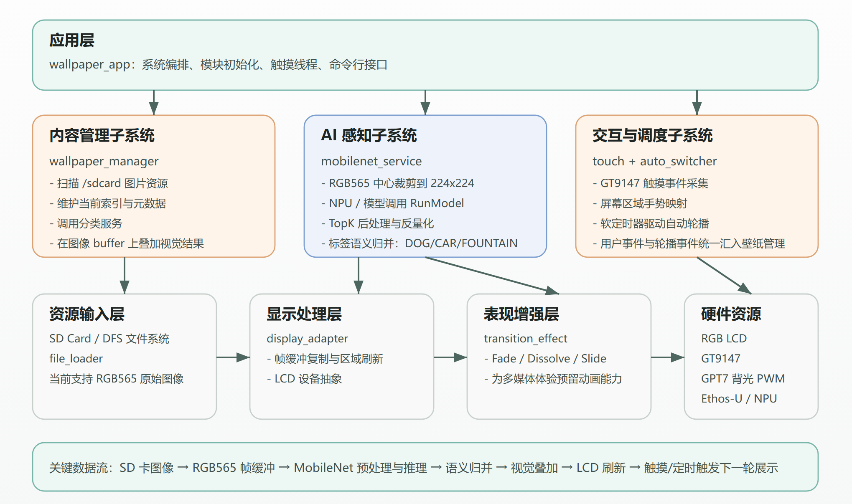Click diagonal arrow from 交互与调度 to 硬件资源
The width and height of the screenshot is (852, 504).
click(724, 275)
